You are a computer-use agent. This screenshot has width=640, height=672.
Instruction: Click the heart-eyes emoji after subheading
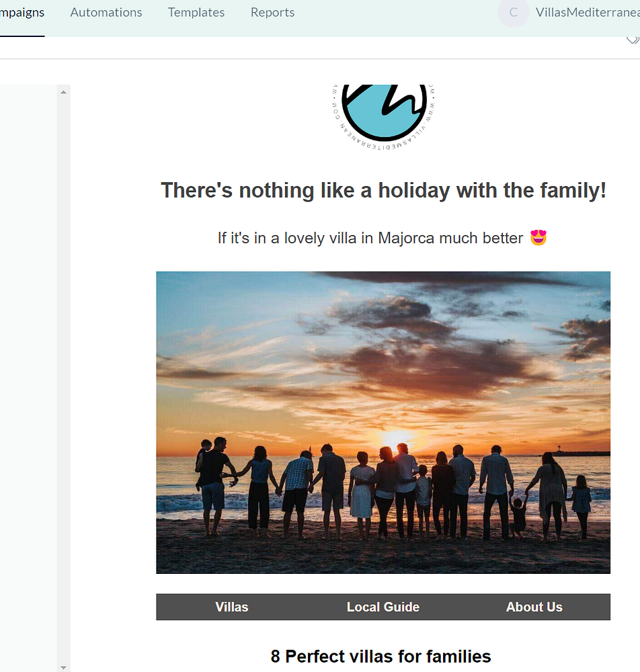pos(538,237)
